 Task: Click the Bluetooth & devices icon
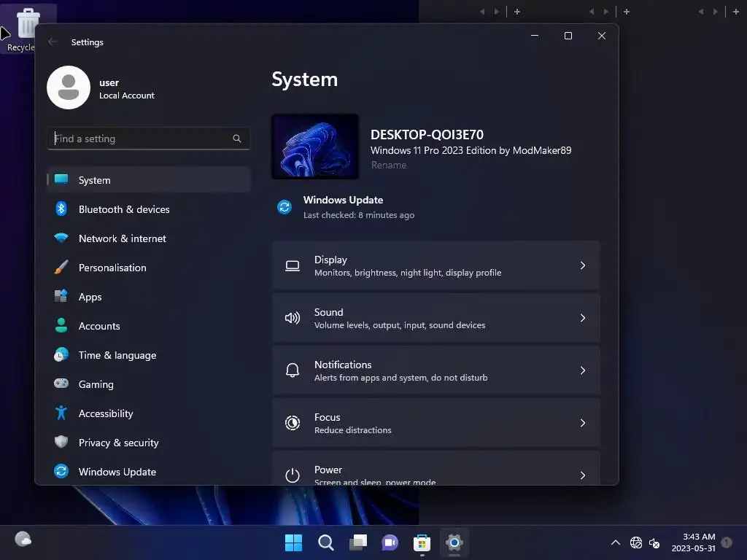[61, 209]
